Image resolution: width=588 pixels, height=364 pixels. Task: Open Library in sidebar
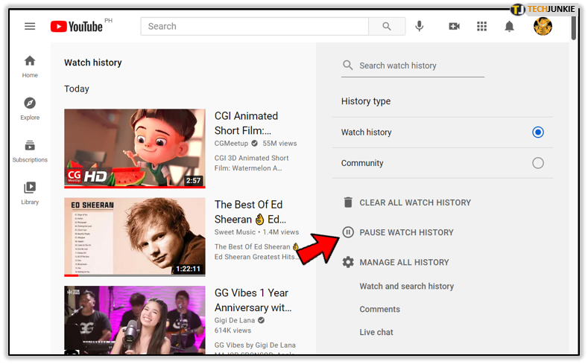[30, 194]
